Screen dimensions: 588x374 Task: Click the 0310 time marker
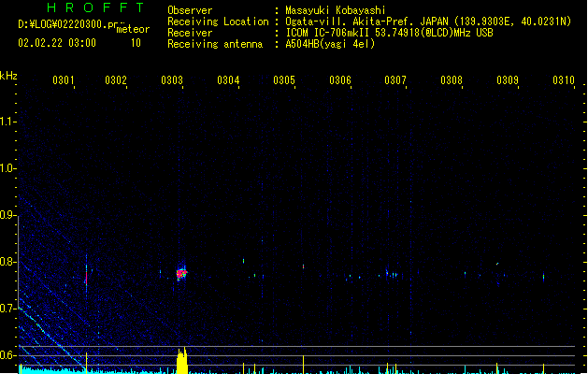click(564, 79)
